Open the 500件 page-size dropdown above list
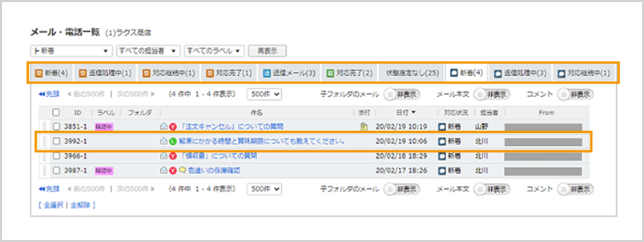The width and height of the screenshot is (644, 242). coord(264,94)
